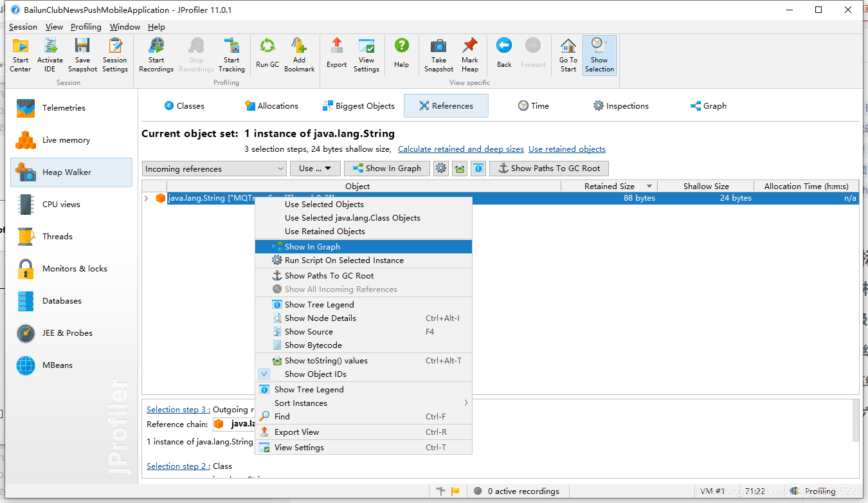This screenshot has width=868, height=503.
Task: Choose Use Selected Objects in context menu
Action: click(x=363, y=204)
